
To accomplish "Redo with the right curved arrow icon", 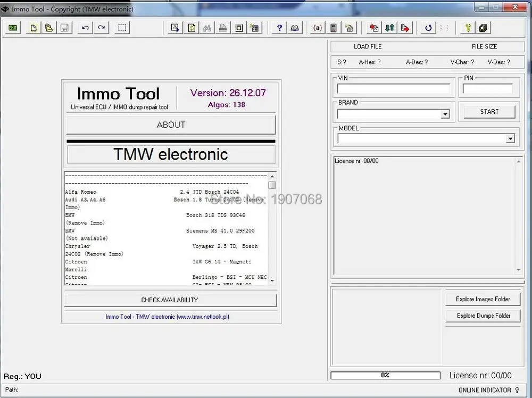I will [x=101, y=28].
